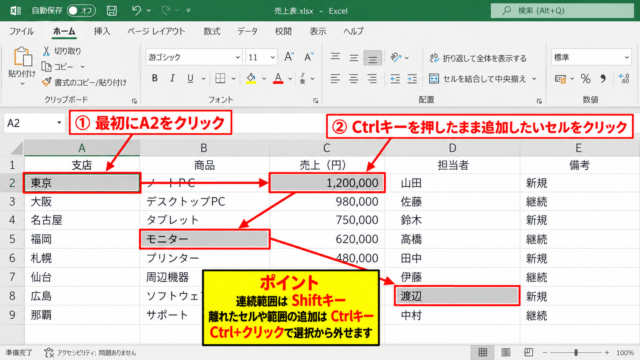The width and height of the screenshot is (640, 360).
Task: Click the Orientation angled text icon
Action: [395, 57]
